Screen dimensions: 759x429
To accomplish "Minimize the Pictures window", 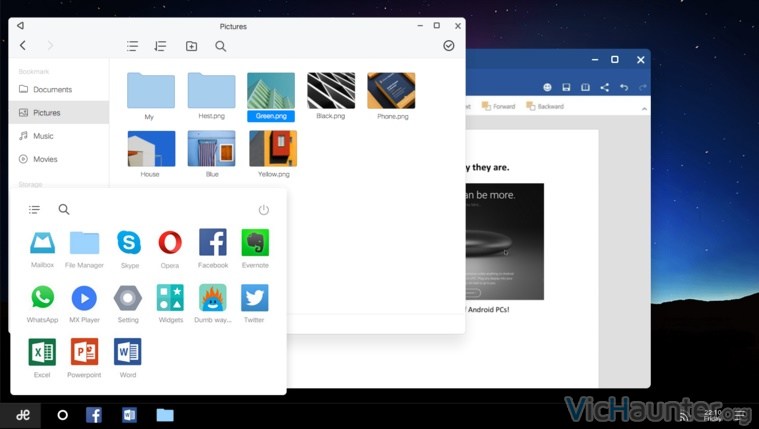I will click(420, 26).
